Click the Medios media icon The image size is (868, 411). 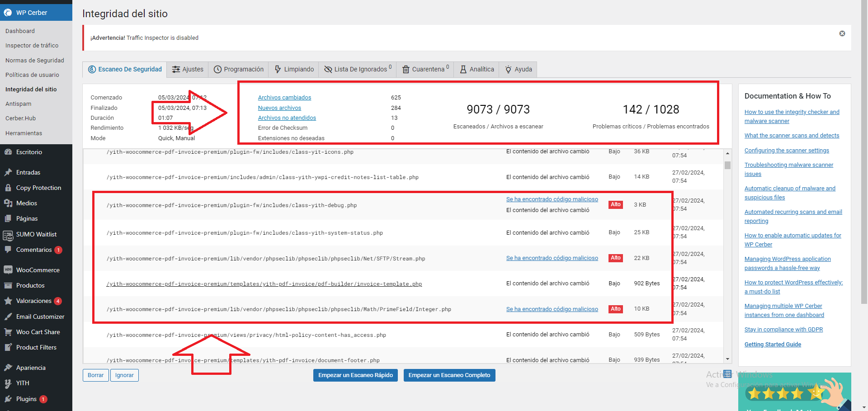(x=8, y=203)
